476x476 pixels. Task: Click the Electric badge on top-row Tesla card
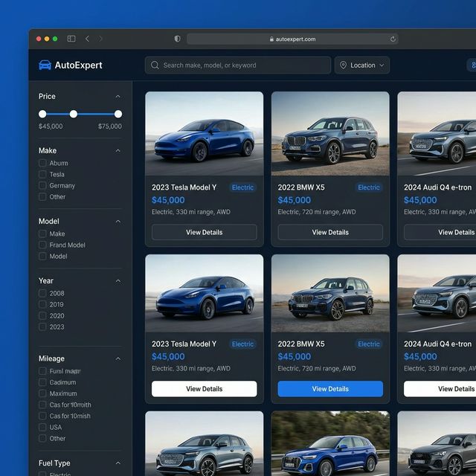pos(242,187)
